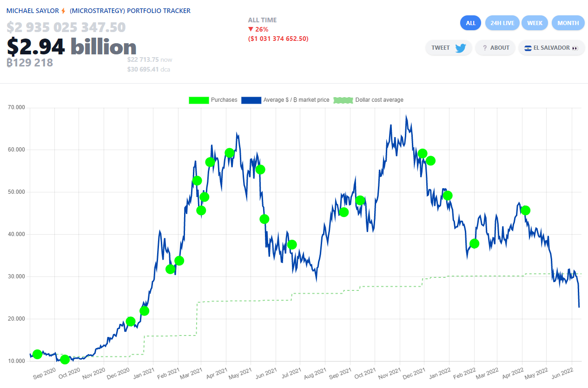Select the earliest purchase dot before Sep 2020
This screenshot has width=588, height=388.
[37, 355]
